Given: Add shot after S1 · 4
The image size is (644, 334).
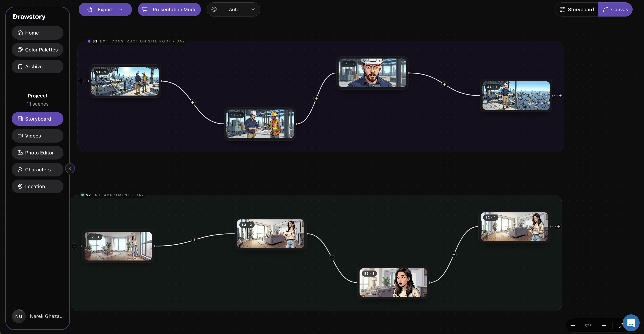Looking at the screenshot, I should (x=561, y=96).
